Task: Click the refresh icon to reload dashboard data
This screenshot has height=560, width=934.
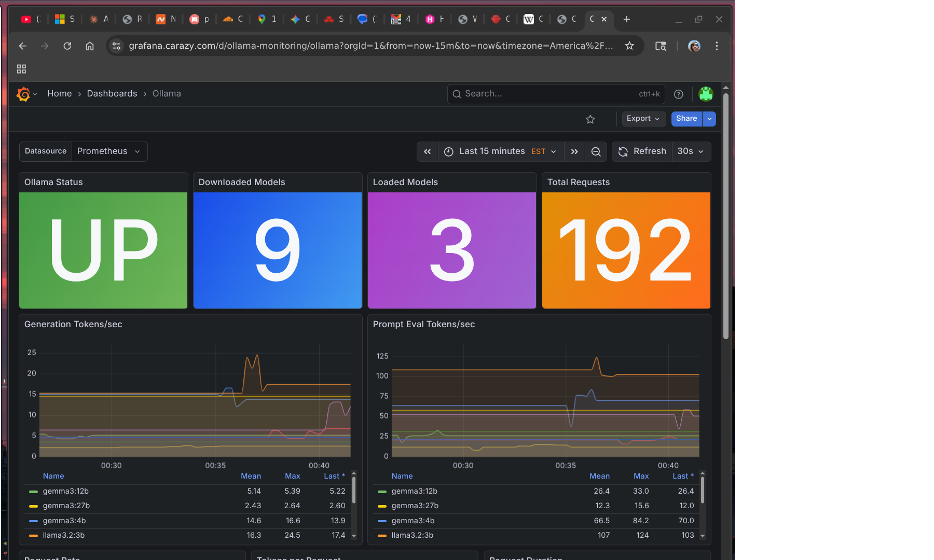Action: point(623,151)
